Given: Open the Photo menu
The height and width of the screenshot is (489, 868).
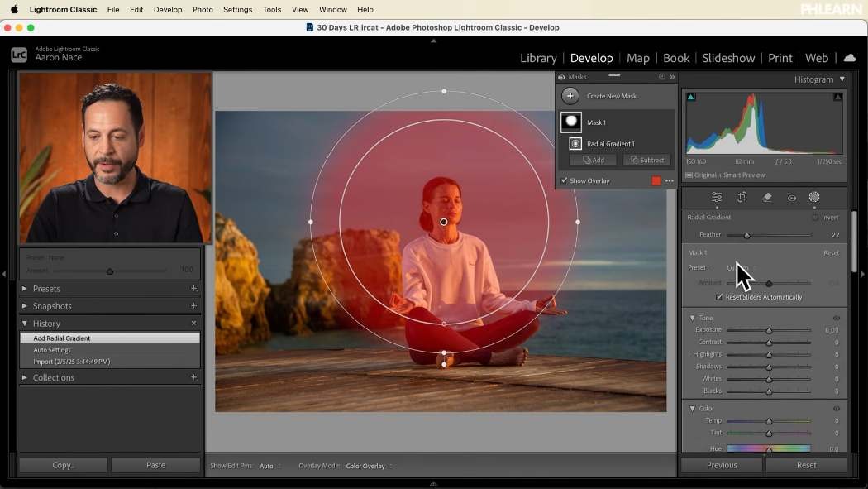Looking at the screenshot, I should point(203,9).
